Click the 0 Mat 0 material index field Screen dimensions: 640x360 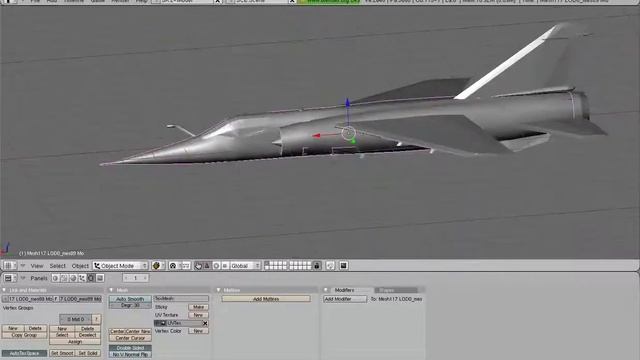pos(76,319)
